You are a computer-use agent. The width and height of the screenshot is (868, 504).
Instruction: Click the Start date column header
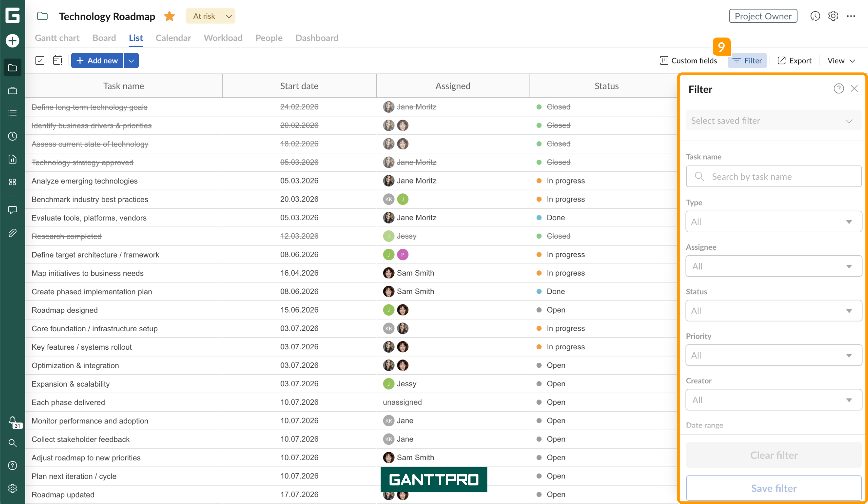click(x=299, y=86)
